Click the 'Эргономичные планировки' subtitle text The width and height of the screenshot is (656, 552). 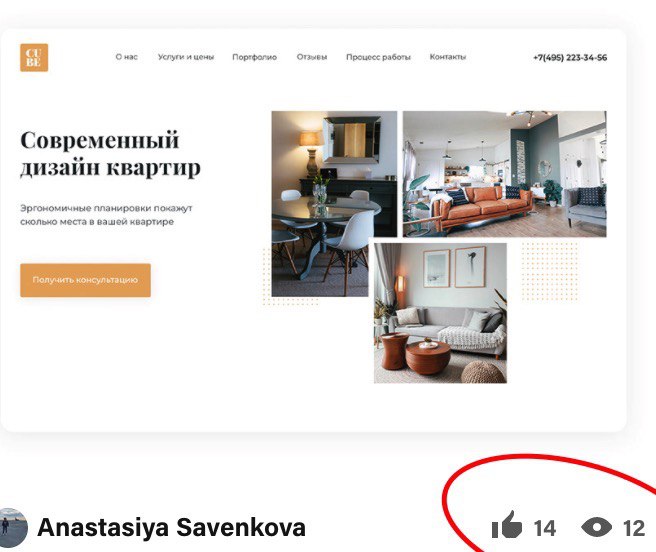pos(106,215)
